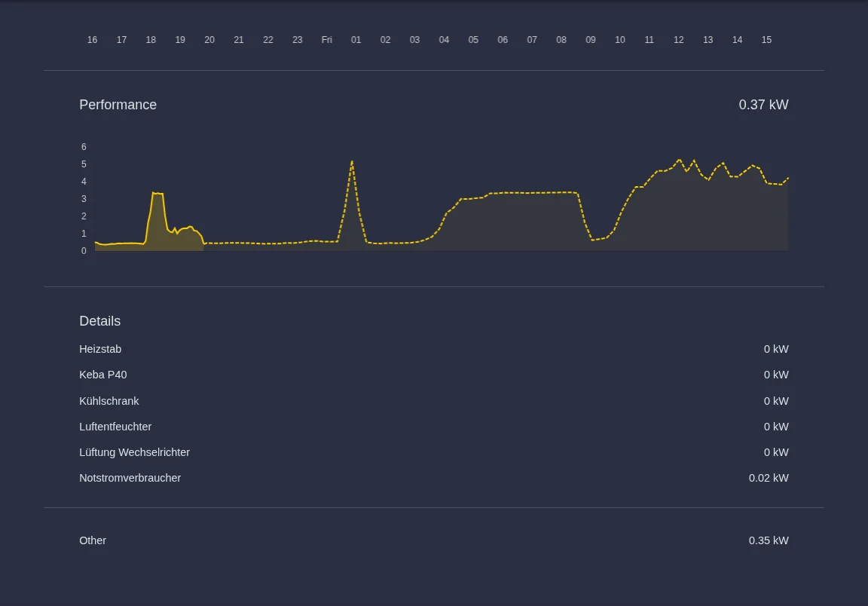Viewport: 868px width, 606px height.
Task: Click the 09 hour label on the timeline
Action: 591,40
